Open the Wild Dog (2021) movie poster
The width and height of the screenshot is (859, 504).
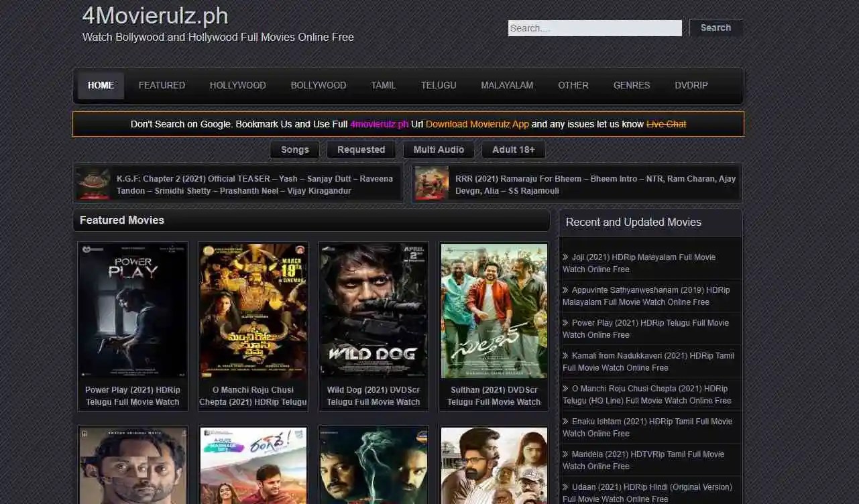[373, 310]
